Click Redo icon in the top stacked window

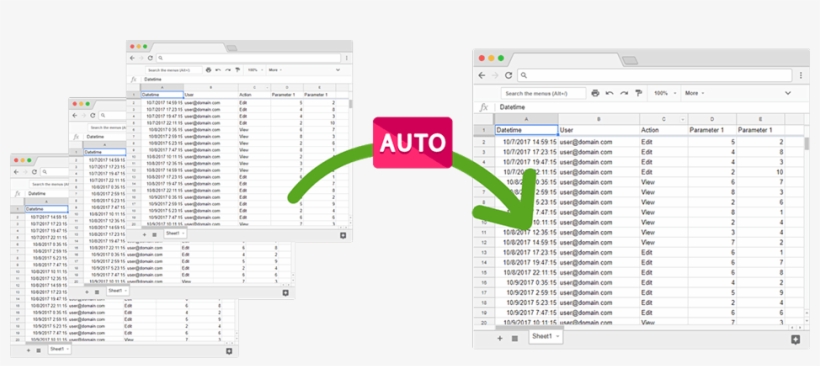click(x=227, y=70)
